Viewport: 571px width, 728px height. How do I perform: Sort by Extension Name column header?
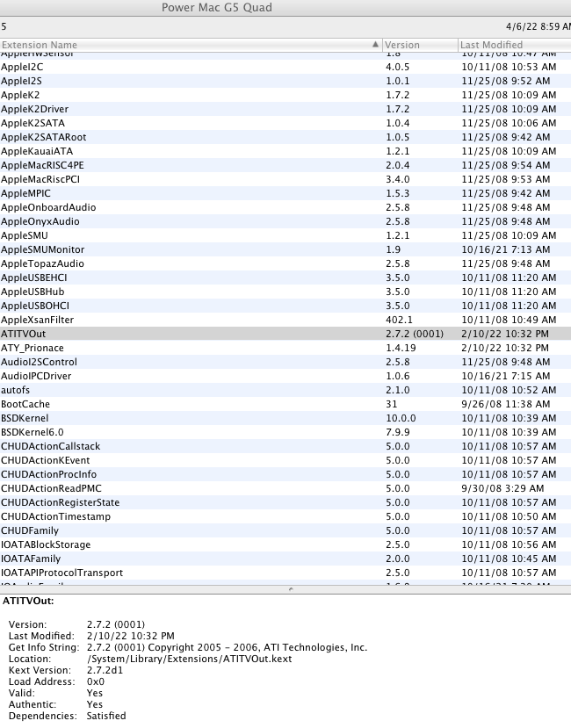click(x=191, y=45)
